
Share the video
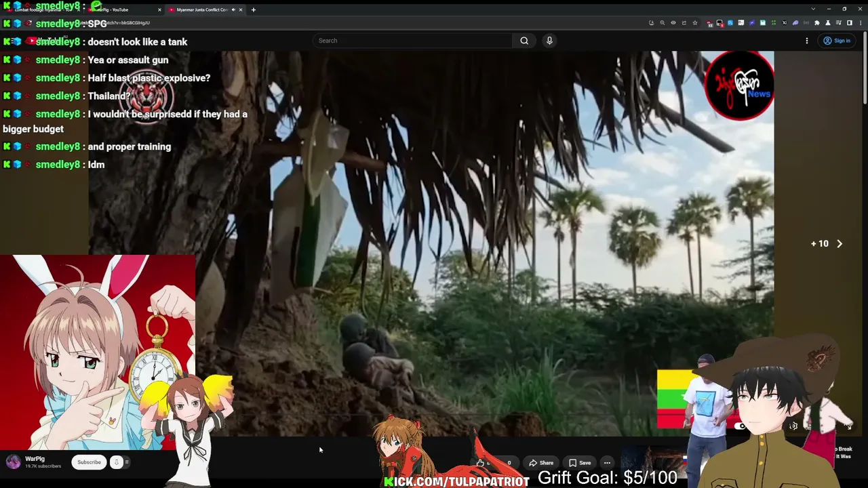pos(541,463)
